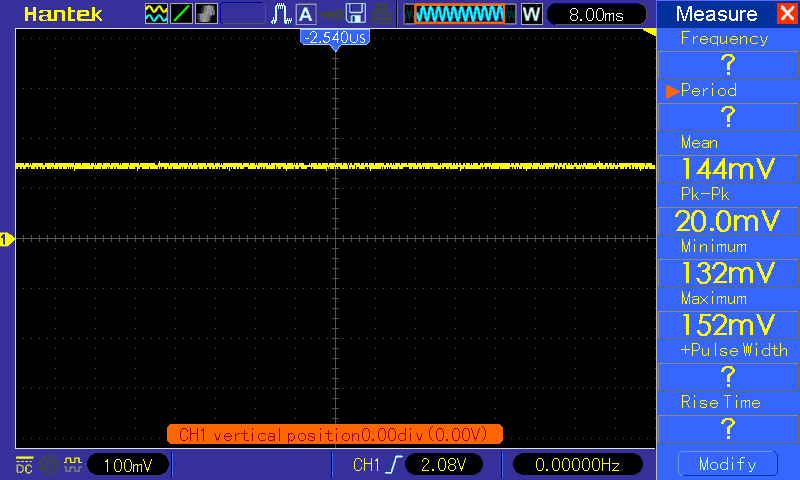Click the Hantek logo
The height and width of the screenshot is (480, 800).
pos(63,14)
